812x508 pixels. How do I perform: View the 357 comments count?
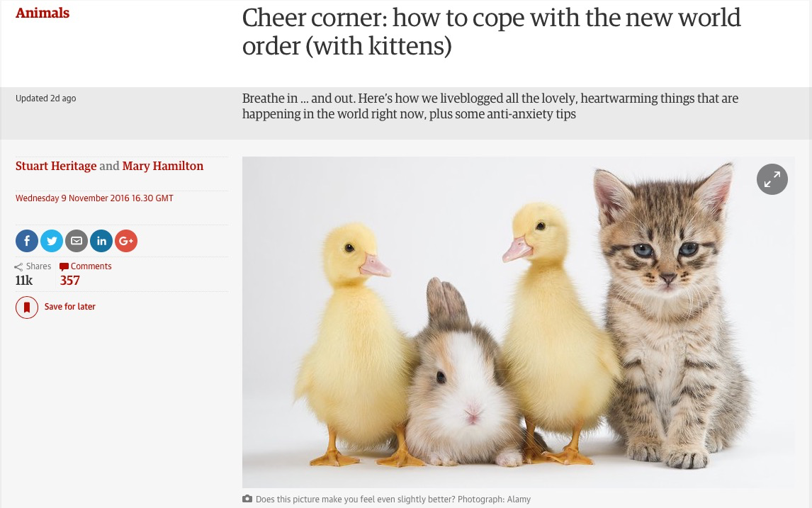(70, 280)
